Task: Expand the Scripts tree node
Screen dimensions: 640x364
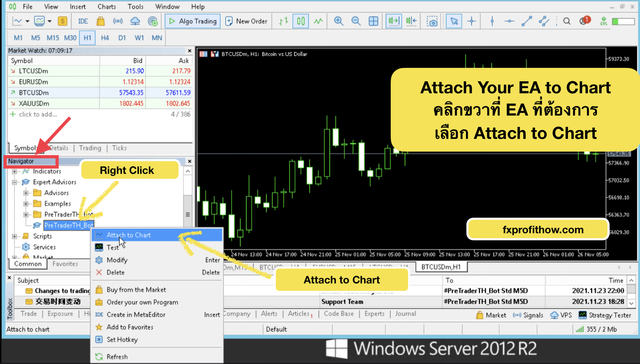Action: tap(14, 236)
